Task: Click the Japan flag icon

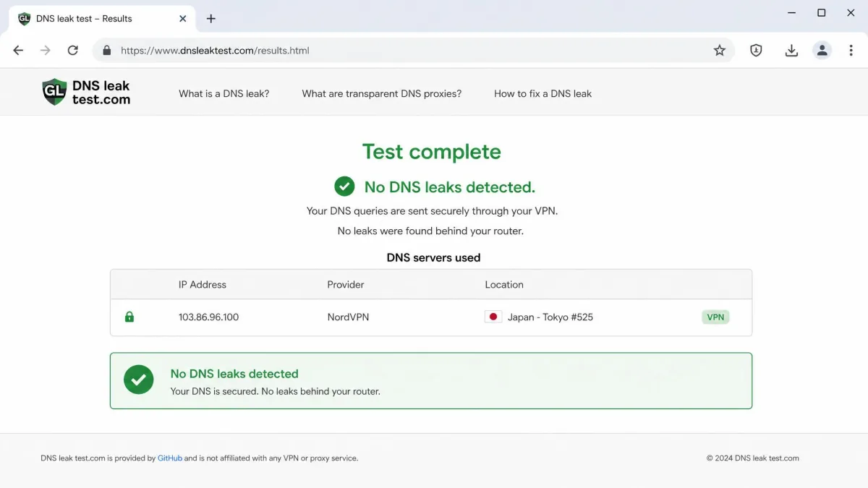Action: pyautogui.click(x=493, y=317)
